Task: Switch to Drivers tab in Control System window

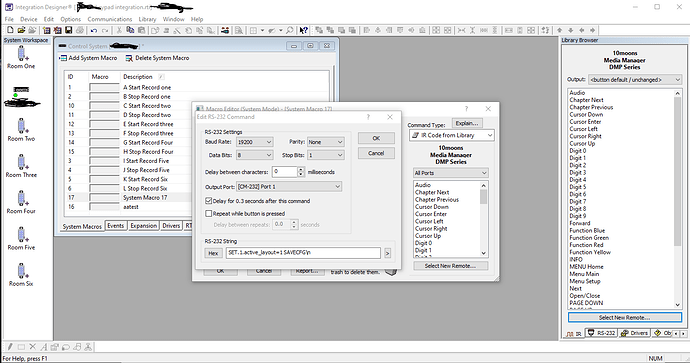Action: point(171,226)
